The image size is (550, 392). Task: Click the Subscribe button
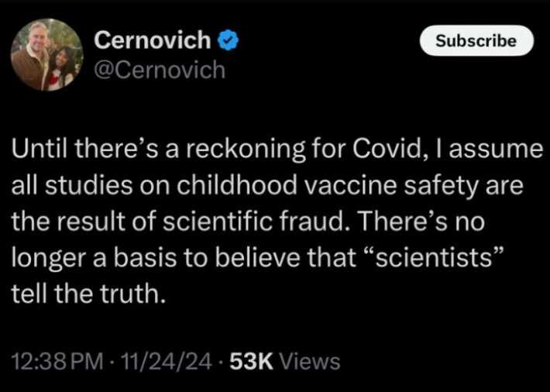click(476, 40)
